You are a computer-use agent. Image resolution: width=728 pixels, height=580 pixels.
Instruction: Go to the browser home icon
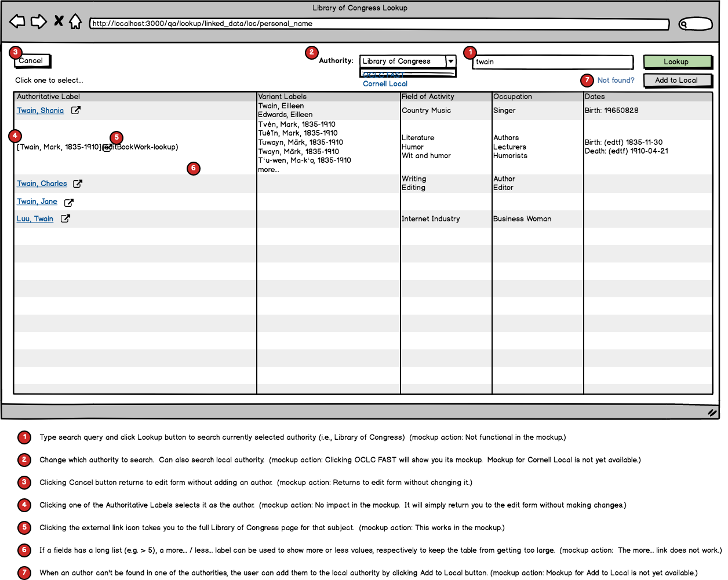[x=75, y=21]
